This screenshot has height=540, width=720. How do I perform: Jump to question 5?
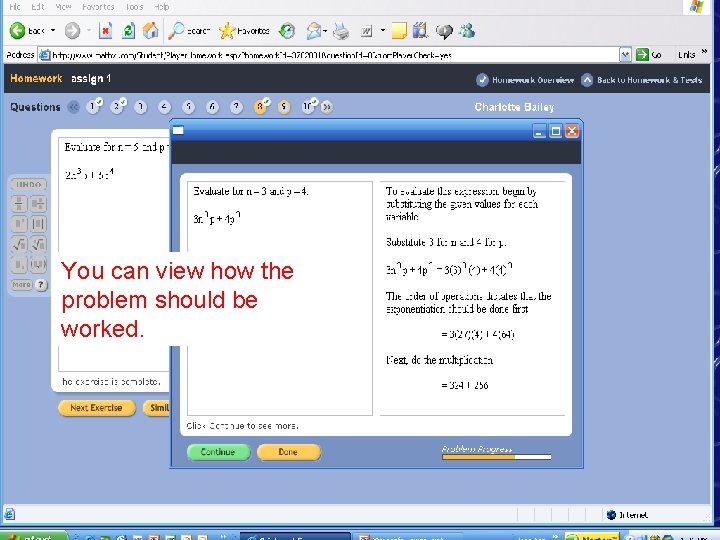(x=188, y=107)
